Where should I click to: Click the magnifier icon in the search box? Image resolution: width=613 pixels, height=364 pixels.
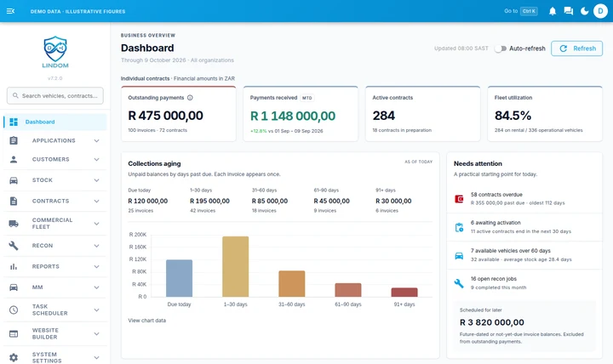(x=15, y=96)
